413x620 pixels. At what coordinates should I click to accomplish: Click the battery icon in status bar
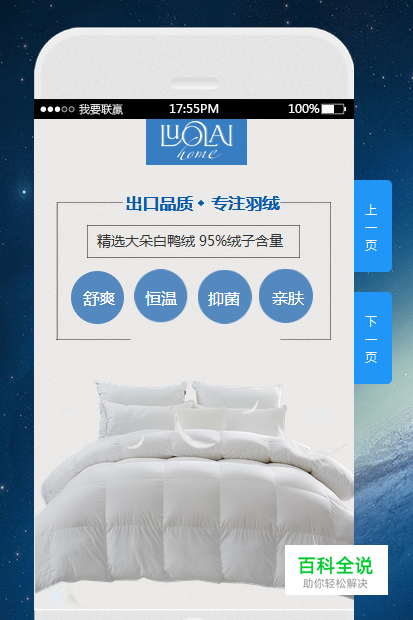[x=333, y=109]
